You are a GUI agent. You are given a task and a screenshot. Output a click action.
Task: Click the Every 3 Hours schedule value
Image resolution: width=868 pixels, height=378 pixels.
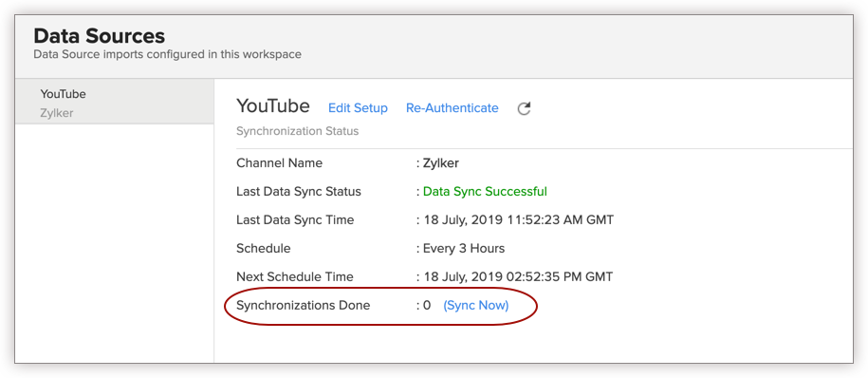(x=463, y=248)
